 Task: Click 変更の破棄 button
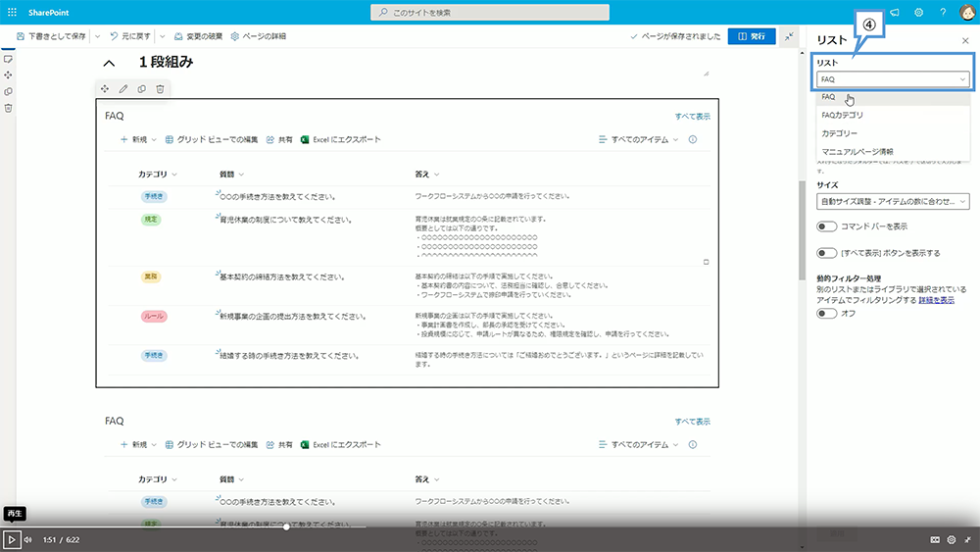[x=198, y=36]
